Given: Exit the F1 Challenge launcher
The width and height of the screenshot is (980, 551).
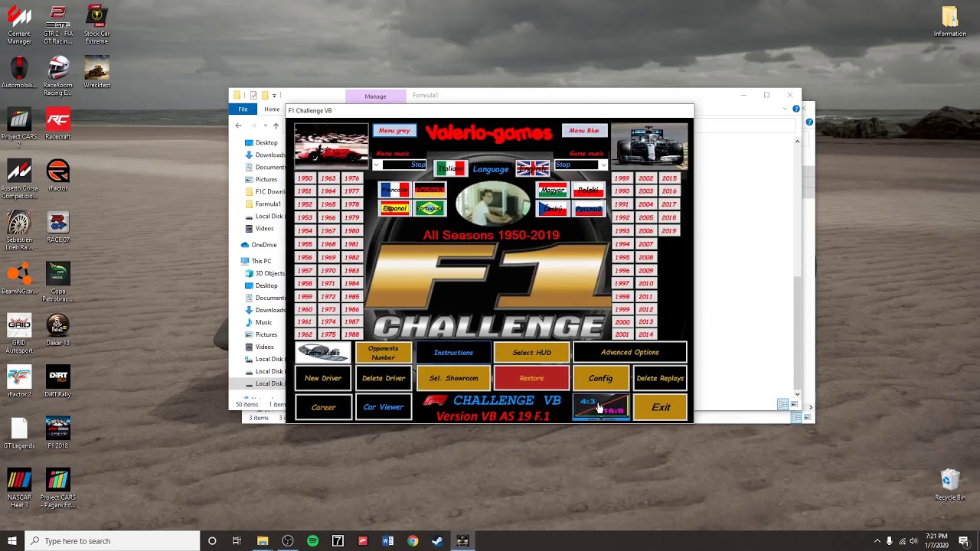Looking at the screenshot, I should tap(661, 407).
